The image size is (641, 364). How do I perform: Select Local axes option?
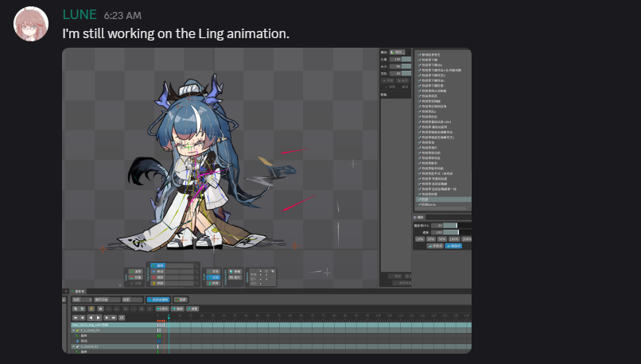coord(213,272)
